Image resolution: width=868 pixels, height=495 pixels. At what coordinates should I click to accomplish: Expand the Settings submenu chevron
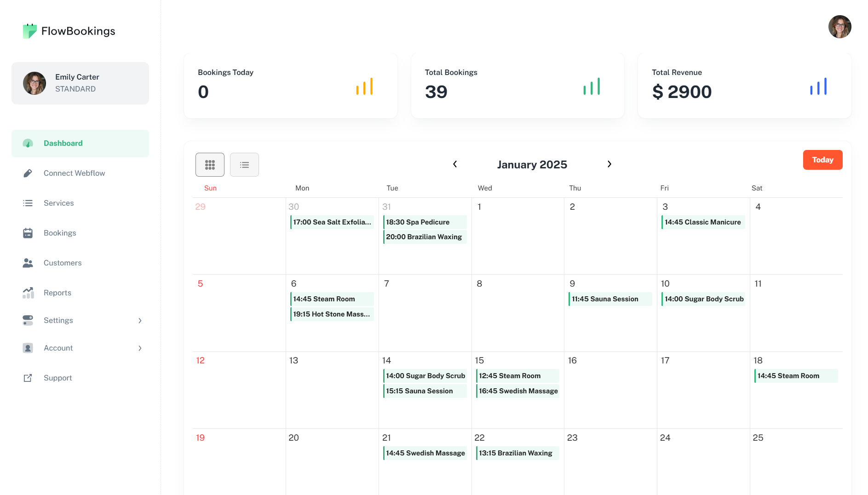pos(140,321)
